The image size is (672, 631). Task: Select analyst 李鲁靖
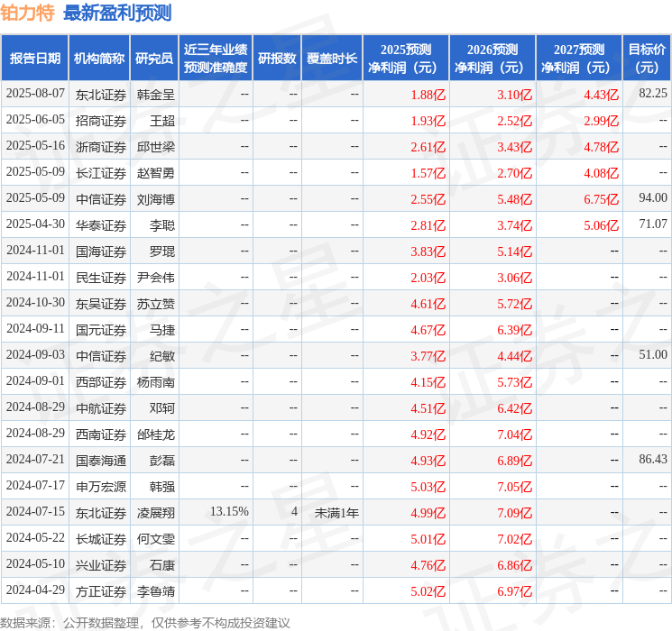coord(155,591)
